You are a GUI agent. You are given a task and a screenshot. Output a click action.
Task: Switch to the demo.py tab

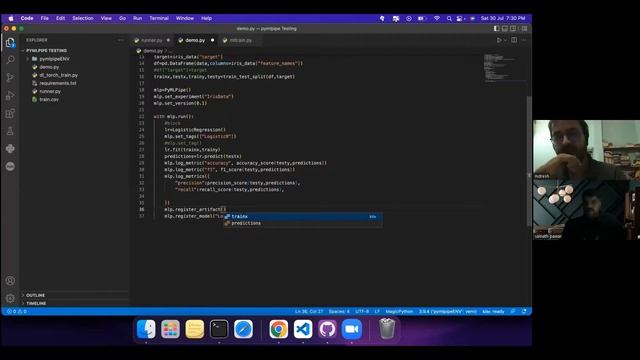[195, 40]
